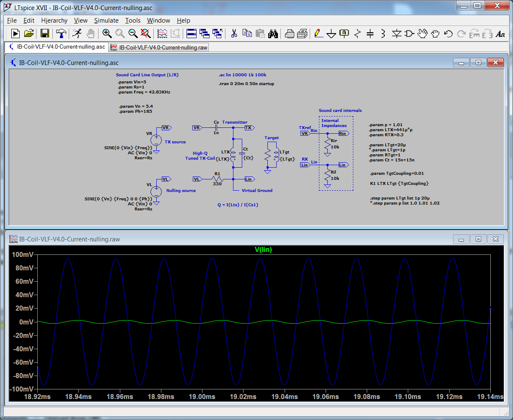The width and height of the screenshot is (513, 420).
Task: Open the Control Panel hammer icon
Action: (x=61, y=34)
